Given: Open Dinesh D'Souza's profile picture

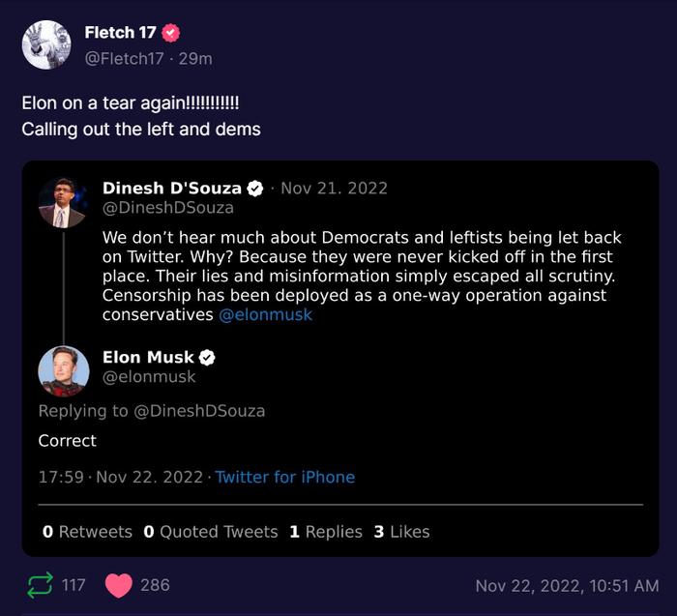Looking at the screenshot, I should pos(64,203).
